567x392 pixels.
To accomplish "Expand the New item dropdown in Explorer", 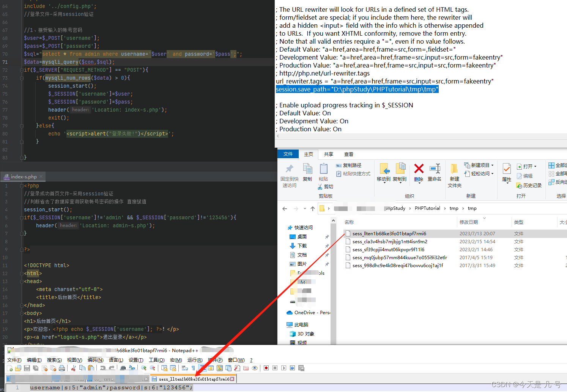I will click(493, 165).
